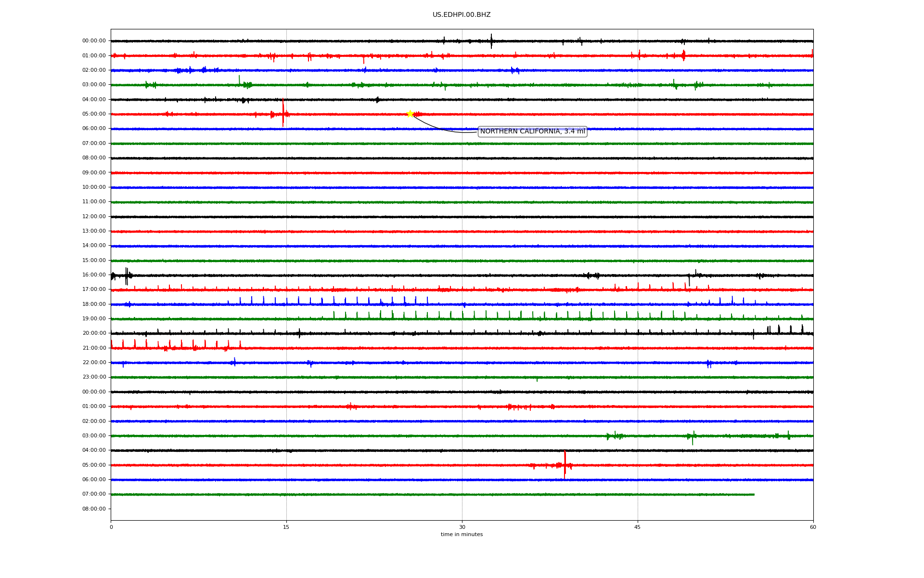The height and width of the screenshot is (578, 924).
Task: Click the x-axis tick label 0
Action: (x=111, y=527)
